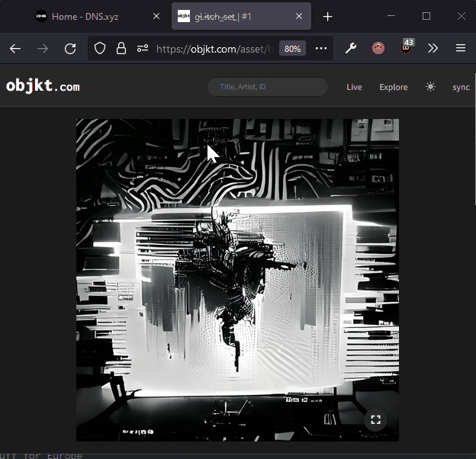Click the glitch artwork image
This screenshot has width=476, height=459.
coord(237,280)
